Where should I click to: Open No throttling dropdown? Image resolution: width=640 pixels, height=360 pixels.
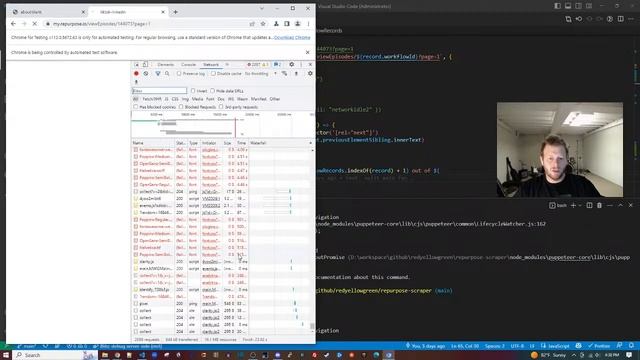point(261,73)
